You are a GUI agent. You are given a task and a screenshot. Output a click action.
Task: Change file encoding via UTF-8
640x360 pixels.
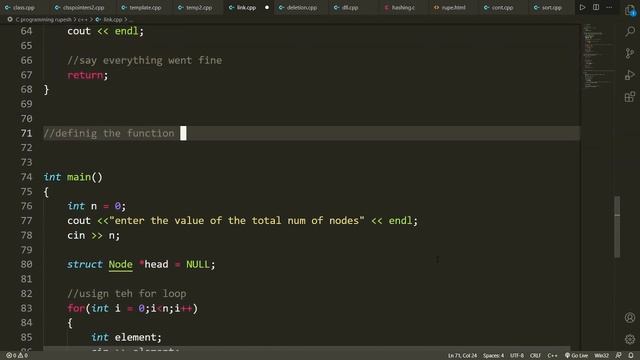point(517,356)
